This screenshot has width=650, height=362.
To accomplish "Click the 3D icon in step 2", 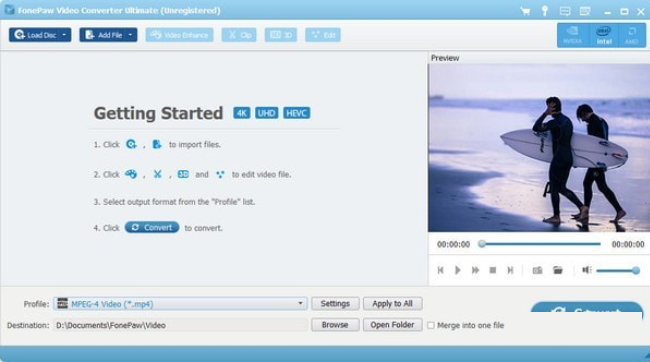I will (x=183, y=174).
